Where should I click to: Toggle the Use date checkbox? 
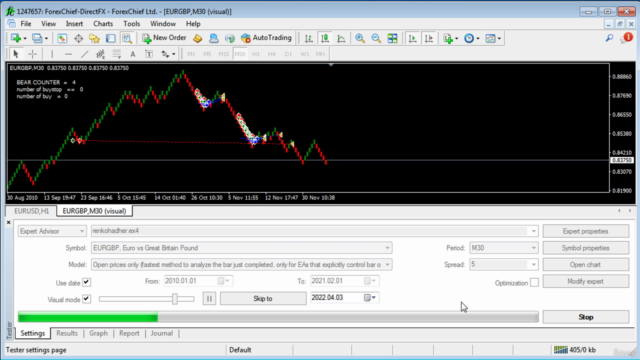click(87, 282)
